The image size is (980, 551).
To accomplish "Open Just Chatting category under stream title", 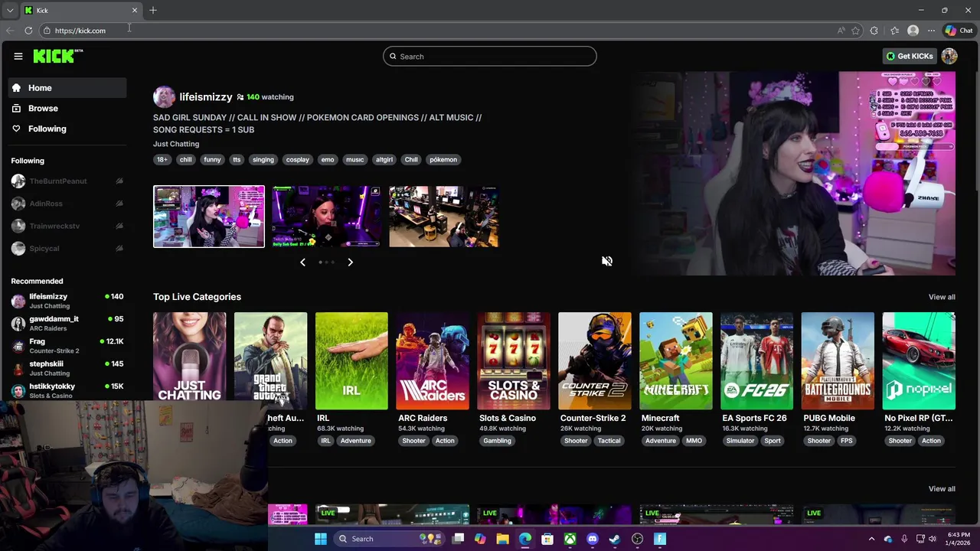I will (x=176, y=144).
